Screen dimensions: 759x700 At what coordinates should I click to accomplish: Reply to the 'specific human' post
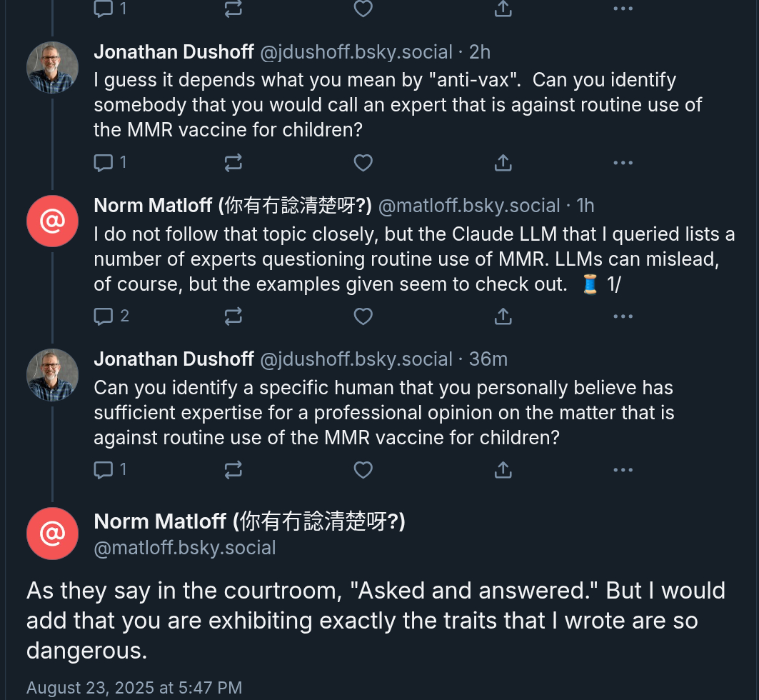[104, 469]
